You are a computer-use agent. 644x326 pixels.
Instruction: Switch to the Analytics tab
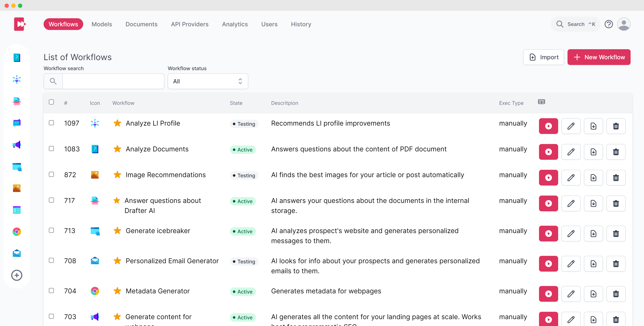coord(235,24)
